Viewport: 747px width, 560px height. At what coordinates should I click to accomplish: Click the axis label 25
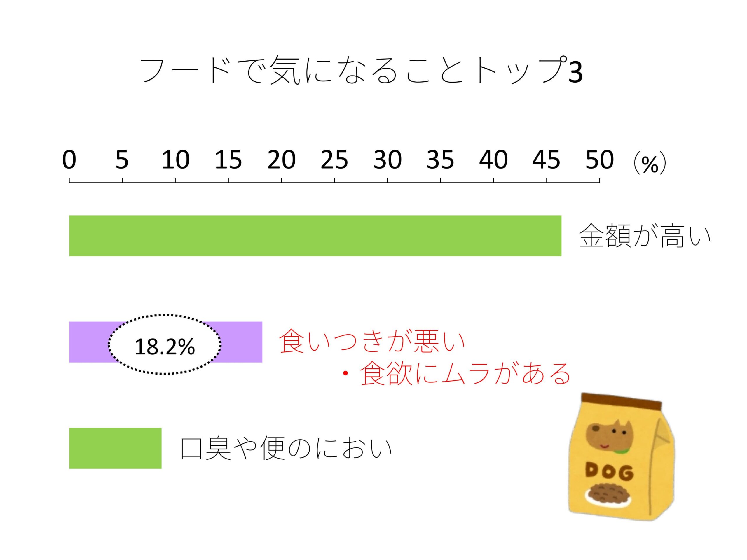coord(334,160)
